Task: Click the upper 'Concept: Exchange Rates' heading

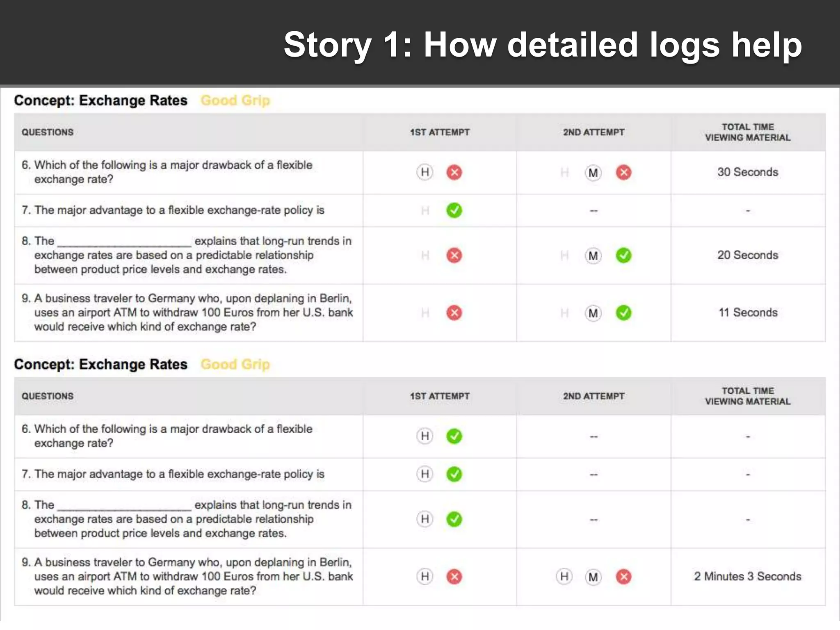Action: click(100, 100)
